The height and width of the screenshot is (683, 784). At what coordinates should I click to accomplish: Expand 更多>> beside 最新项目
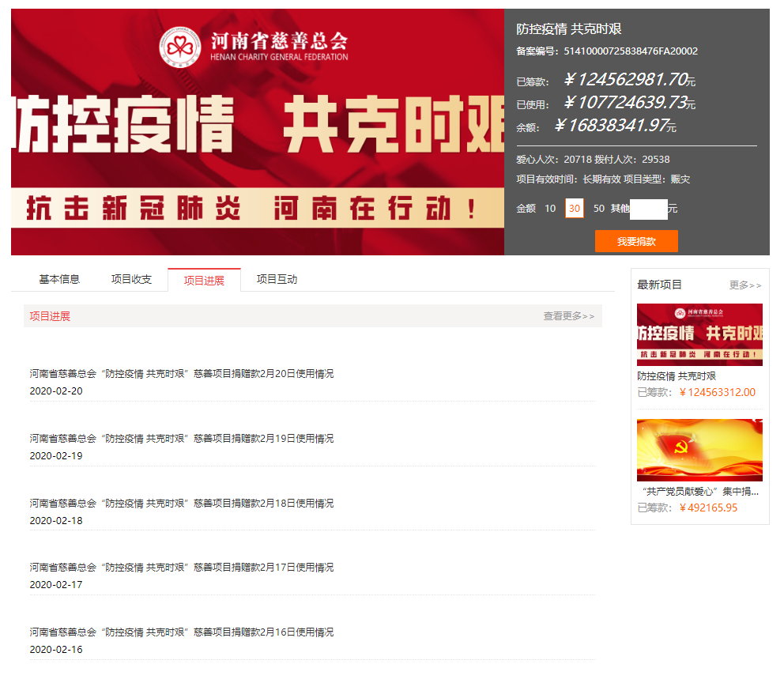pos(745,285)
